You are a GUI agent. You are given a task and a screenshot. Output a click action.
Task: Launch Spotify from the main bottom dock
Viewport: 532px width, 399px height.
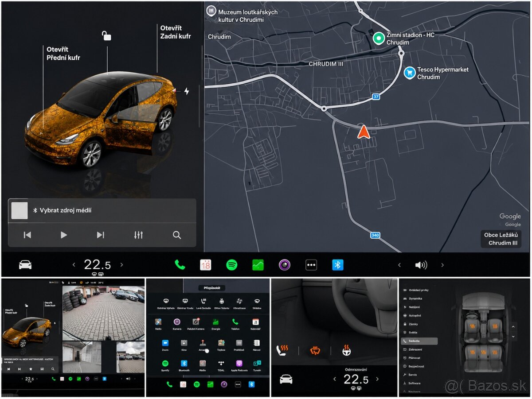(231, 265)
